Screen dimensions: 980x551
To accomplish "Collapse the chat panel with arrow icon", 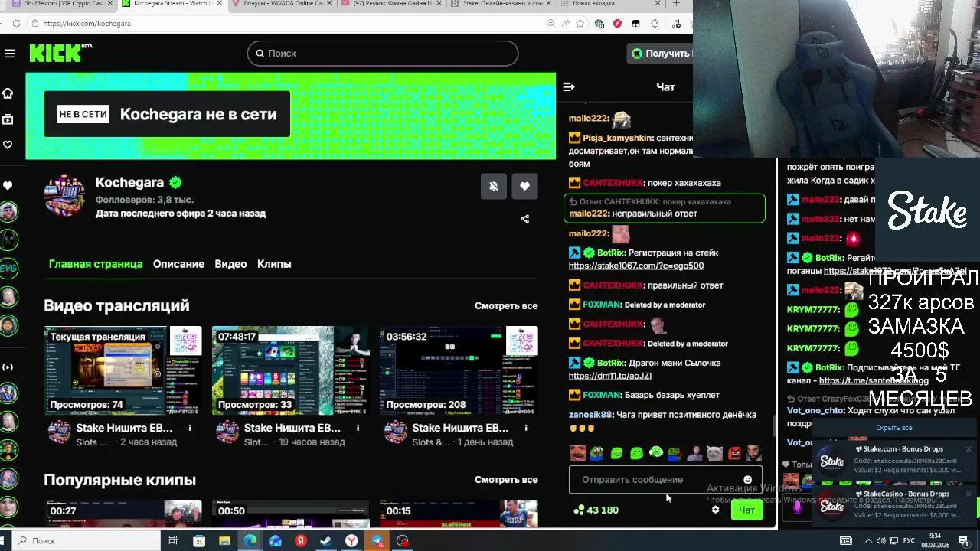I will pyautogui.click(x=569, y=87).
